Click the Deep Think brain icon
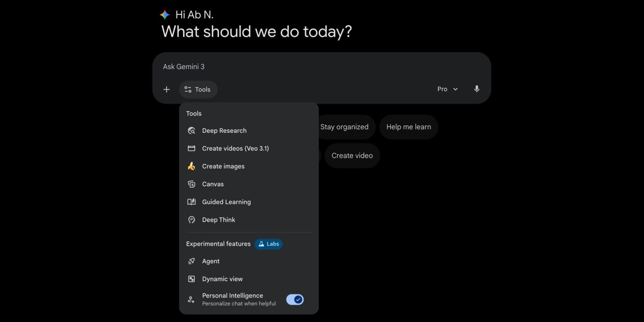 (191, 220)
